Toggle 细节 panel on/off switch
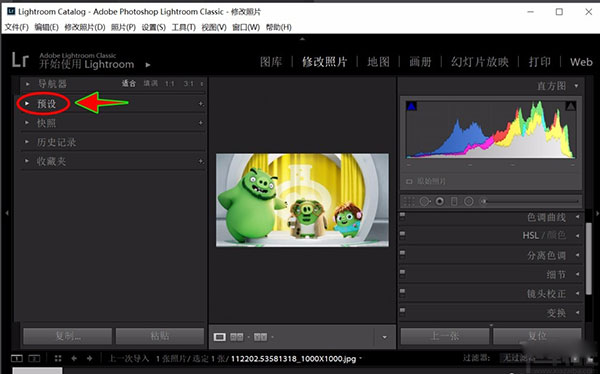 coord(403,273)
